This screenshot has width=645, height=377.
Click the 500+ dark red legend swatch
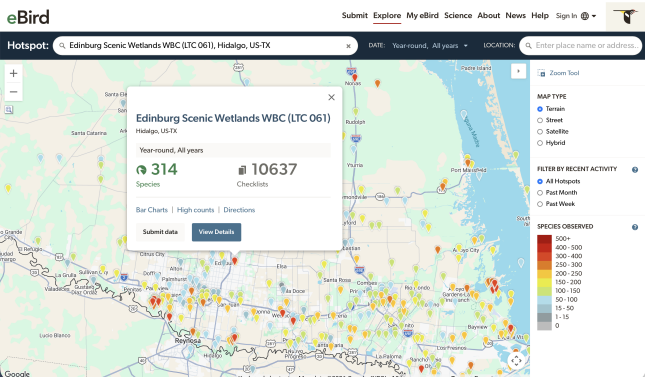544,239
